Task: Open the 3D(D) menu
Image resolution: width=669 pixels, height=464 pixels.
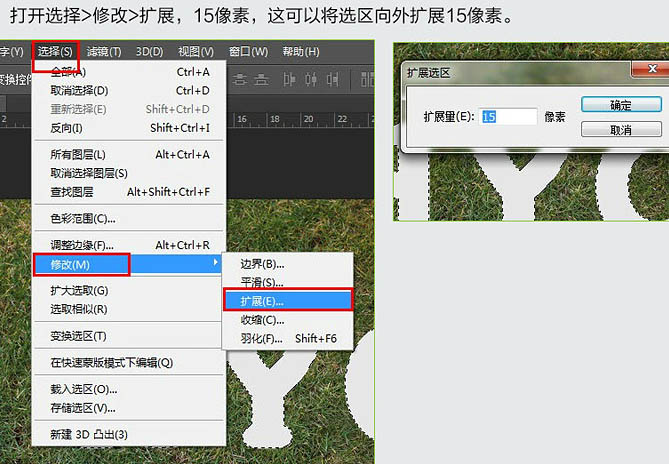Action: tap(149, 52)
